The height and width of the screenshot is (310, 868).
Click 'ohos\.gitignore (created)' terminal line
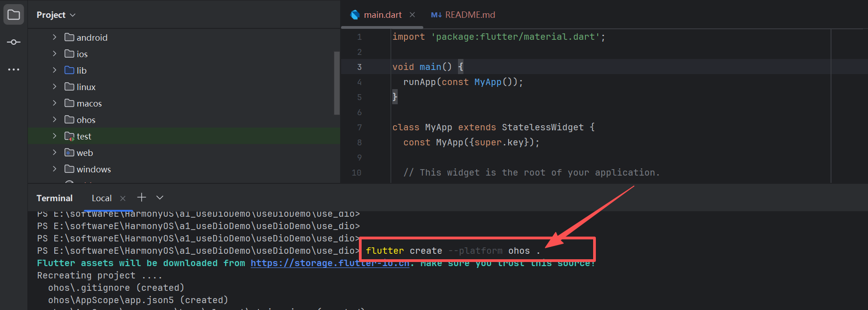click(x=116, y=288)
